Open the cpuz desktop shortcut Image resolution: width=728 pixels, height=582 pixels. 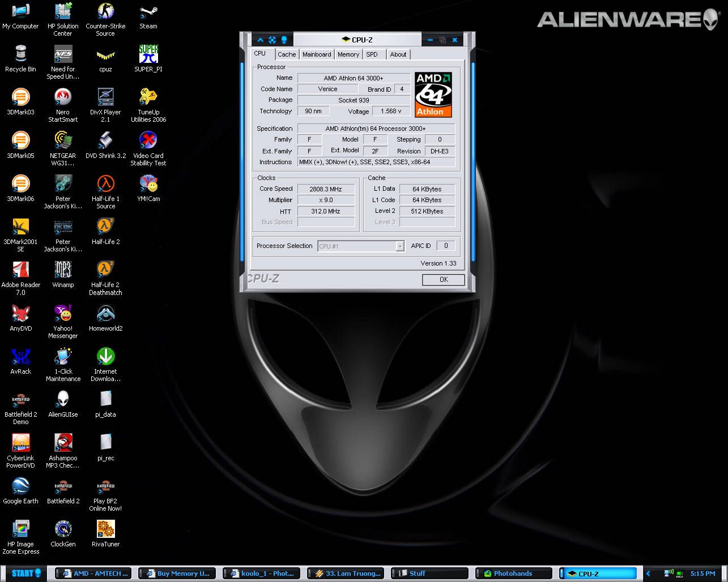pyautogui.click(x=105, y=59)
